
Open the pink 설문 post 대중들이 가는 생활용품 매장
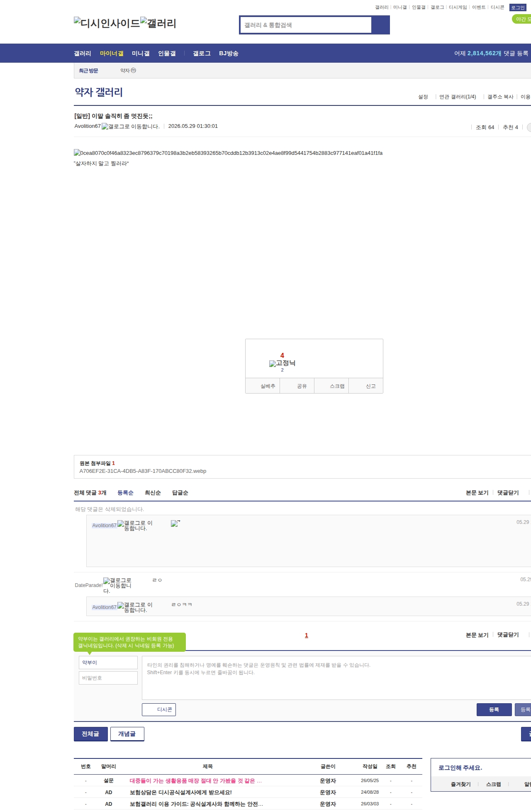click(x=196, y=781)
